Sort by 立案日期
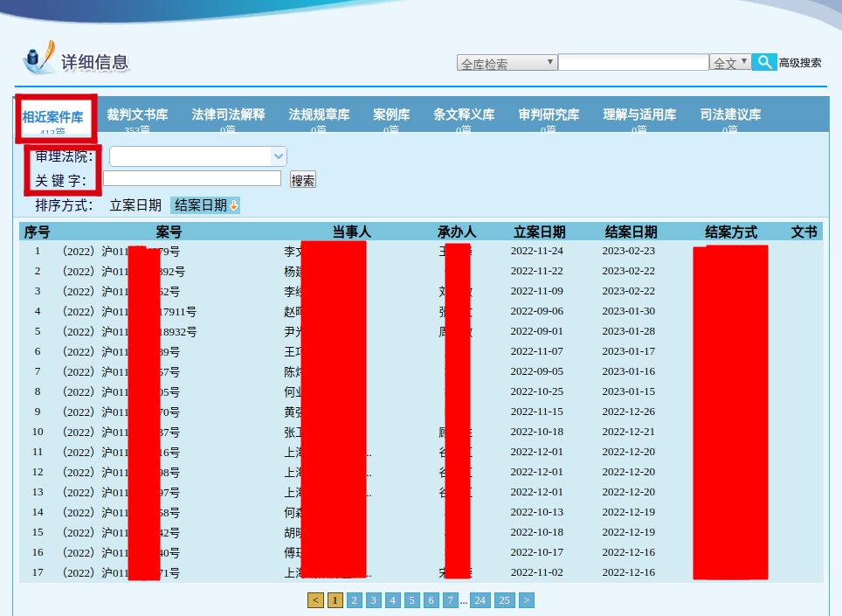This screenshot has width=842, height=616. click(135, 205)
